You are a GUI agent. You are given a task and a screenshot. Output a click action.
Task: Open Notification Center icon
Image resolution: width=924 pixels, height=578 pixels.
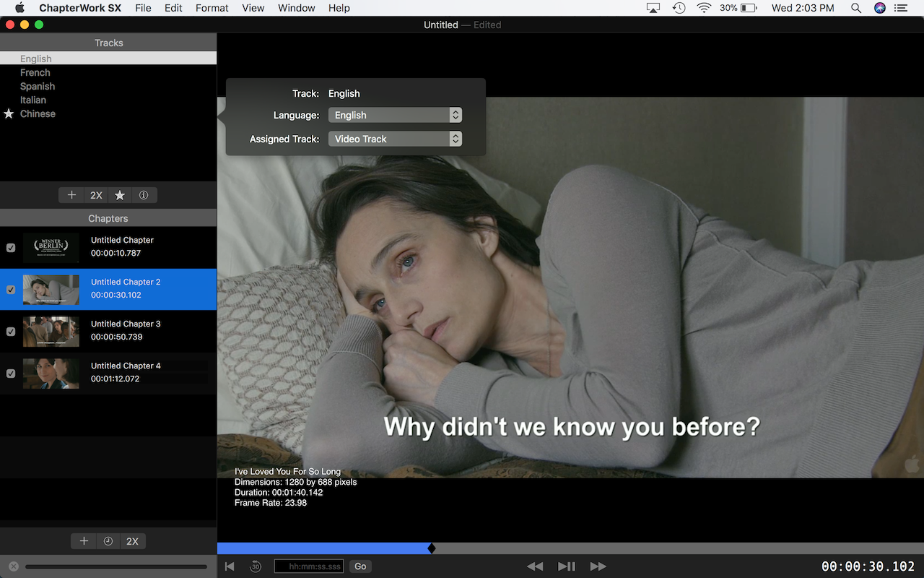click(x=900, y=8)
